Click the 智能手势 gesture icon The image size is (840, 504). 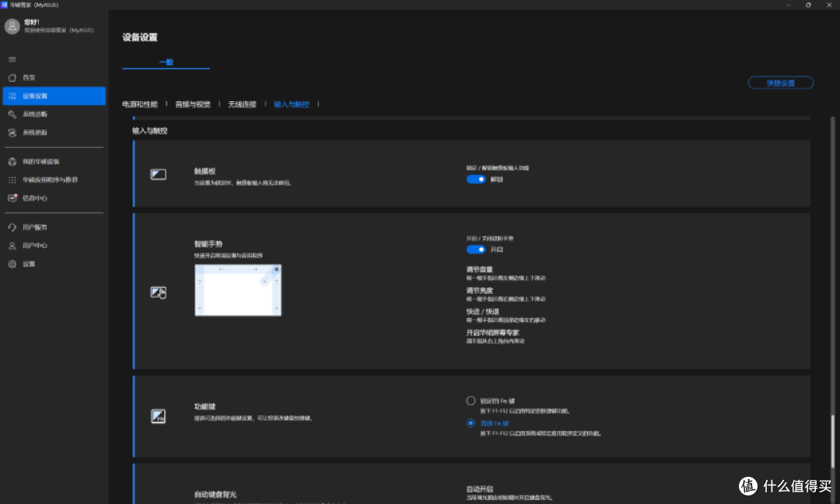coord(158,292)
